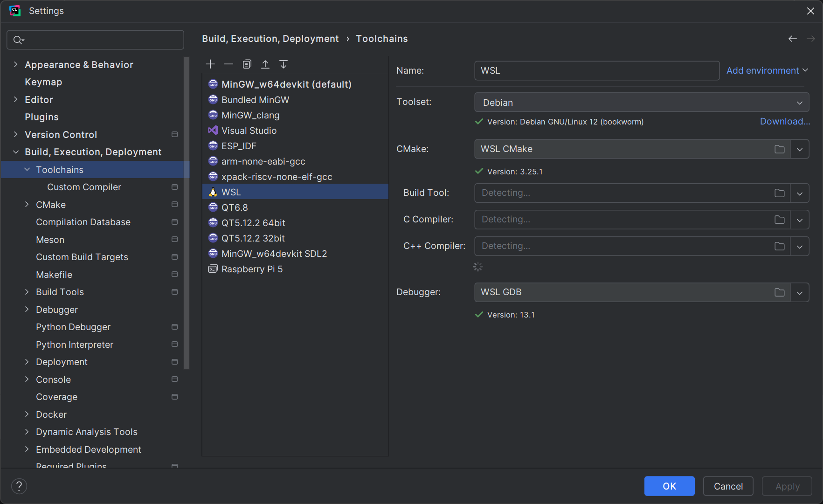Image resolution: width=823 pixels, height=504 pixels.
Task: Open Python Debugger settings
Action: tap(73, 327)
